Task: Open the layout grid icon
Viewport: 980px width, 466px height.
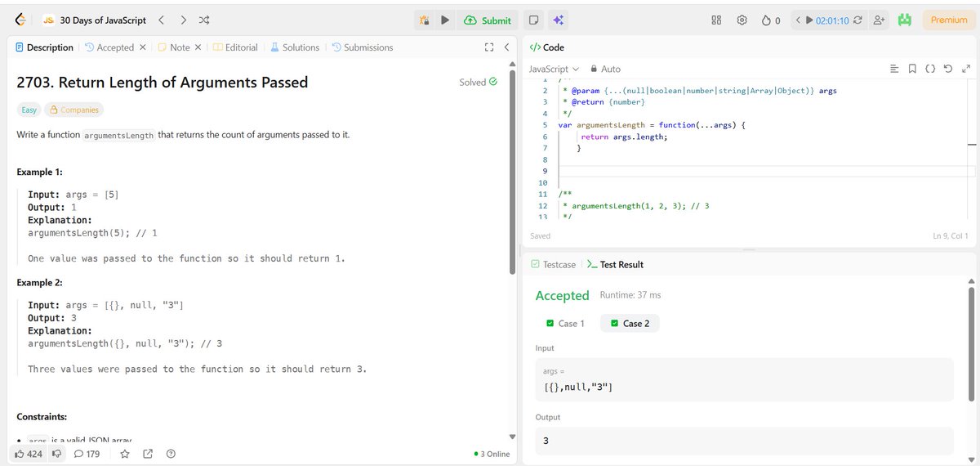Action: point(716,20)
